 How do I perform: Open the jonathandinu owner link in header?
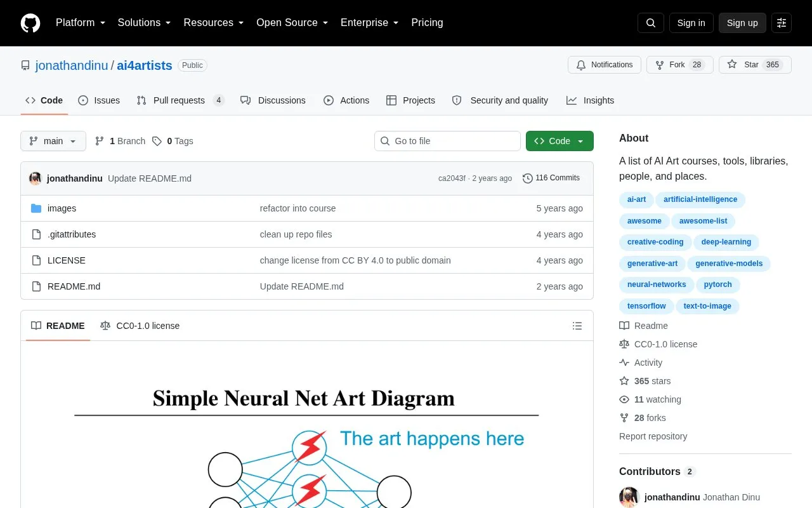click(72, 65)
